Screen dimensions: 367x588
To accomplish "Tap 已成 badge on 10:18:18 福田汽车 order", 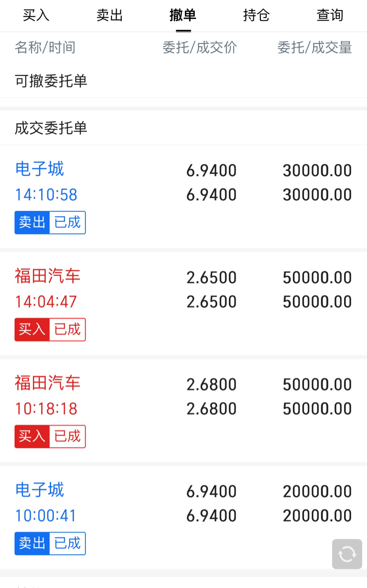I will (68, 436).
